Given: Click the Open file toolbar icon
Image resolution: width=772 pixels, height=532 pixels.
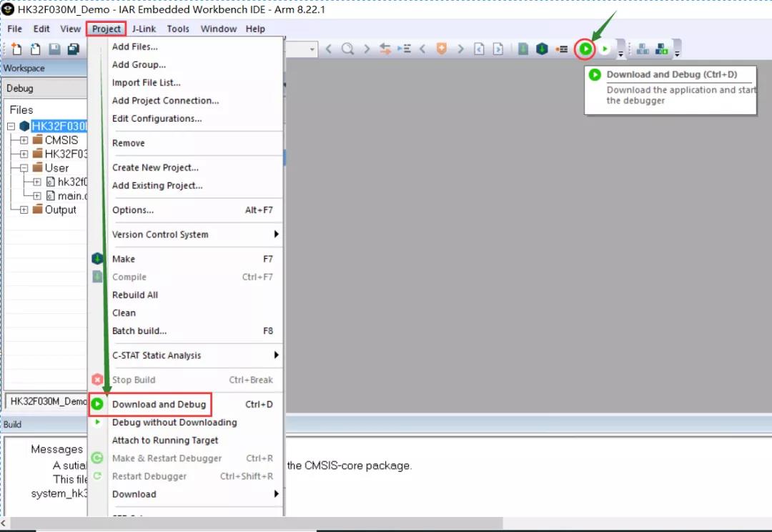Looking at the screenshot, I should point(36,49).
